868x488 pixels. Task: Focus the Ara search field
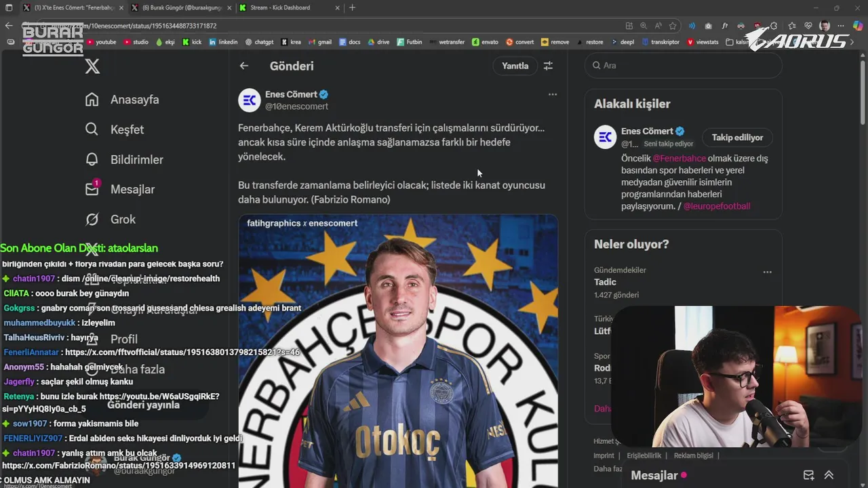684,66
